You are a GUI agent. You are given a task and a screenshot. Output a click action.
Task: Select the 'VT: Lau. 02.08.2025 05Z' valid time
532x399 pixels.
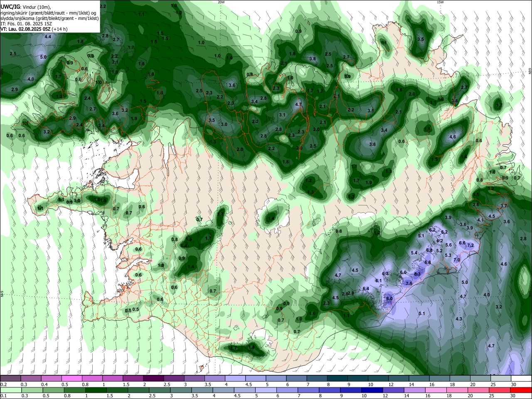(x=26, y=29)
